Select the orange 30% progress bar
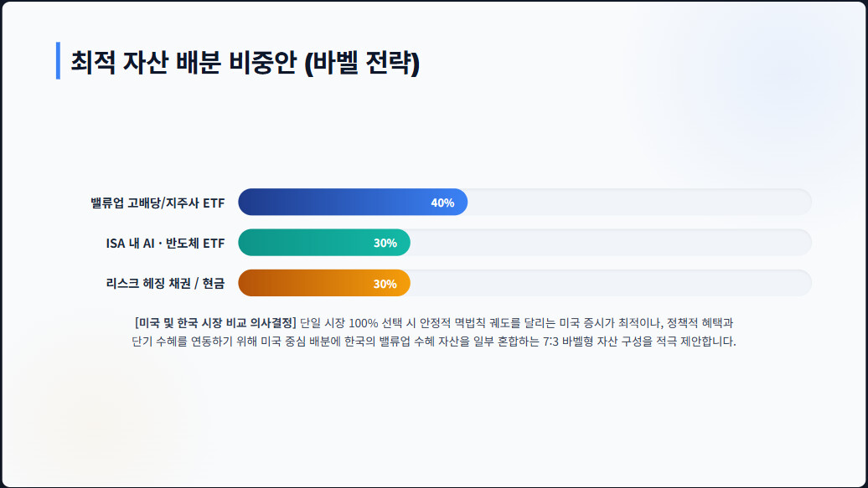This screenshot has width=868, height=488. (x=324, y=283)
